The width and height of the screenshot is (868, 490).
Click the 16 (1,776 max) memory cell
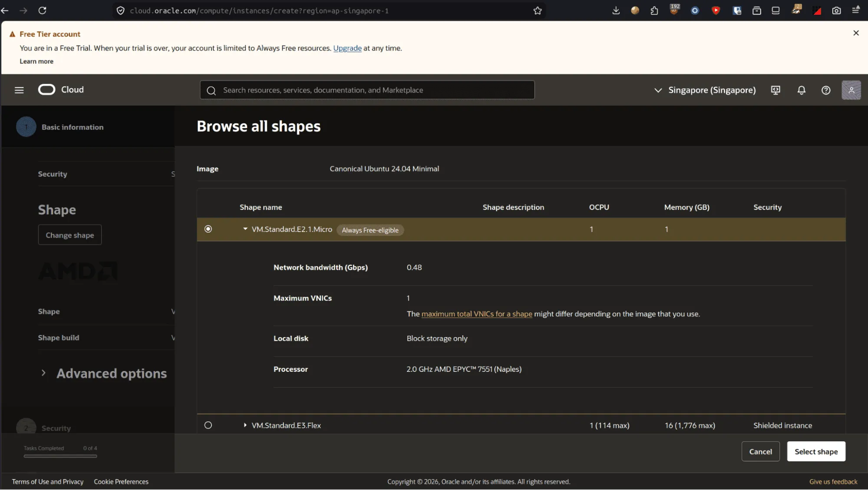click(690, 425)
